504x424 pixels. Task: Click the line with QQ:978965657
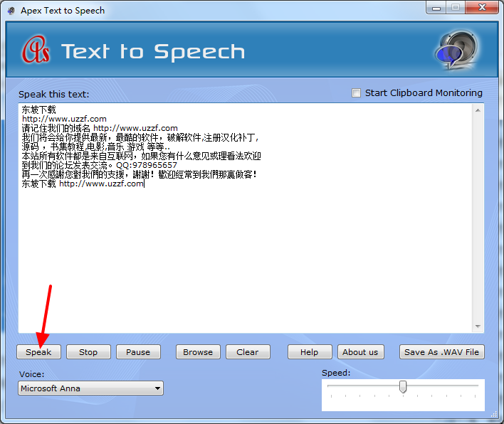100,165
